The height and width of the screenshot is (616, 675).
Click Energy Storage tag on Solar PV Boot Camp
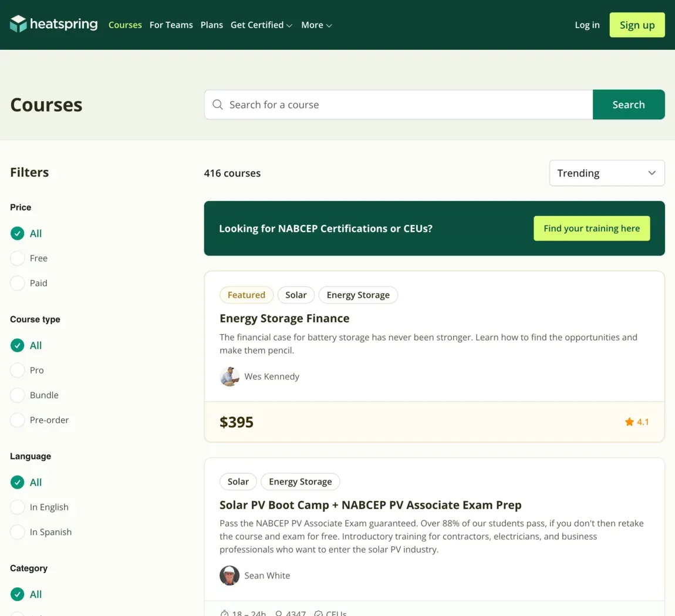pos(300,482)
